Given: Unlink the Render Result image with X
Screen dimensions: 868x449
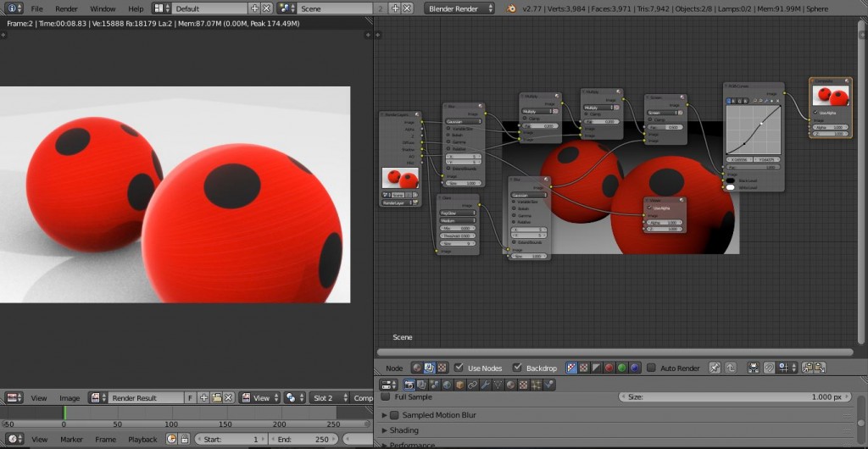Looking at the screenshot, I should [229, 397].
